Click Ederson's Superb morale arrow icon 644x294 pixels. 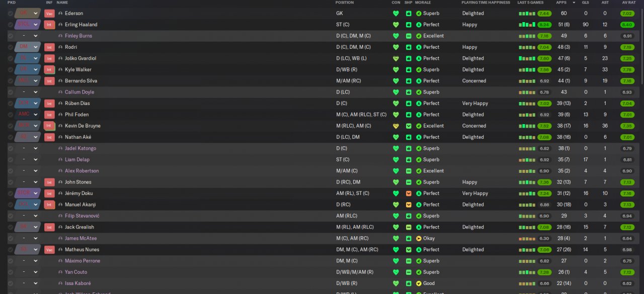[419, 14]
